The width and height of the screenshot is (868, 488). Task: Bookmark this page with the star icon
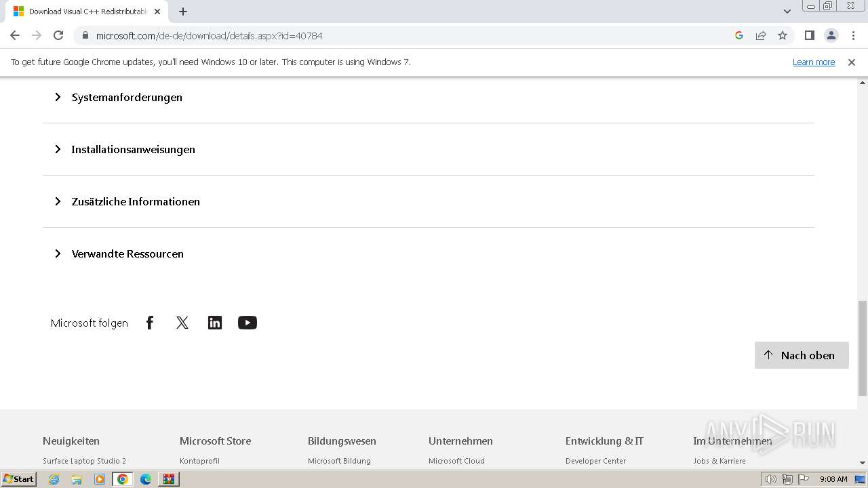tap(783, 35)
